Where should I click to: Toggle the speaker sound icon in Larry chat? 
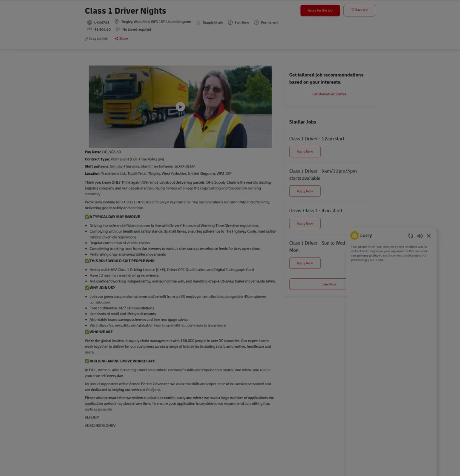(x=420, y=236)
